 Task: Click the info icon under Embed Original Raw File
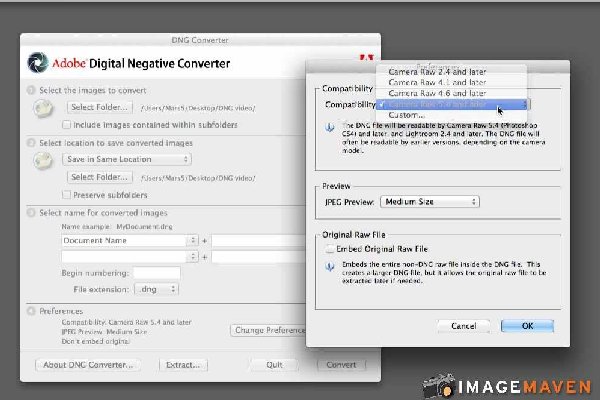[x=329, y=266]
